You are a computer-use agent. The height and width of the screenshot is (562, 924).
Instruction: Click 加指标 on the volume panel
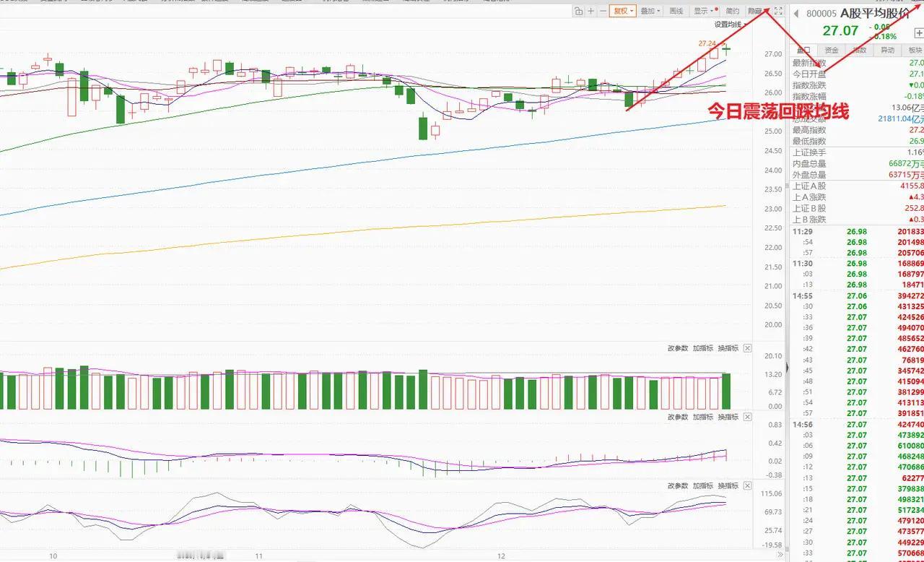click(703, 348)
